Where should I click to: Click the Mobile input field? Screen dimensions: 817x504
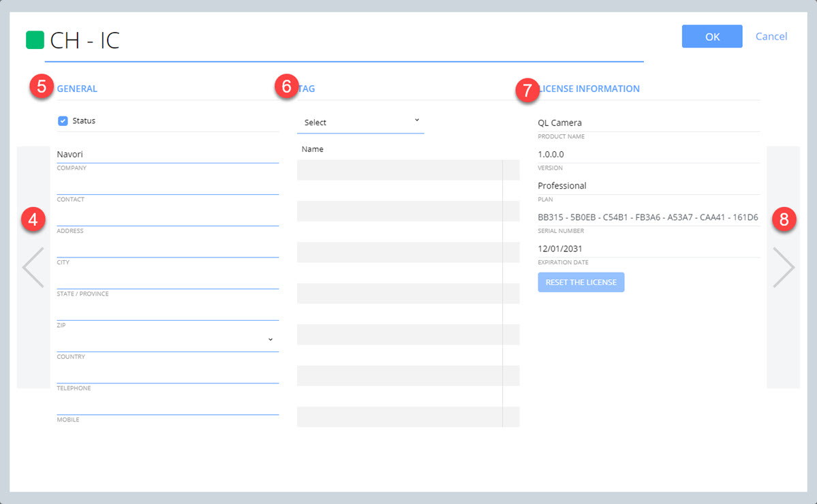click(168, 406)
